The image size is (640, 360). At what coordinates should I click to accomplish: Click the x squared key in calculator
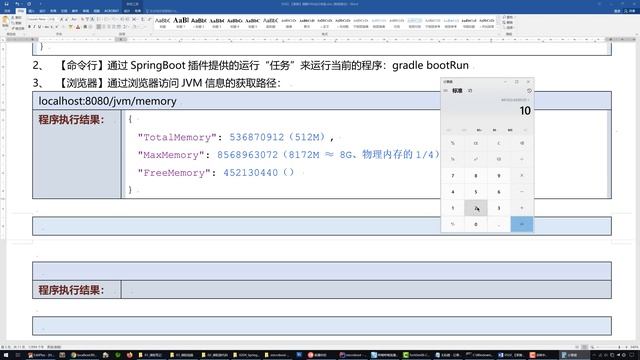[476, 159]
